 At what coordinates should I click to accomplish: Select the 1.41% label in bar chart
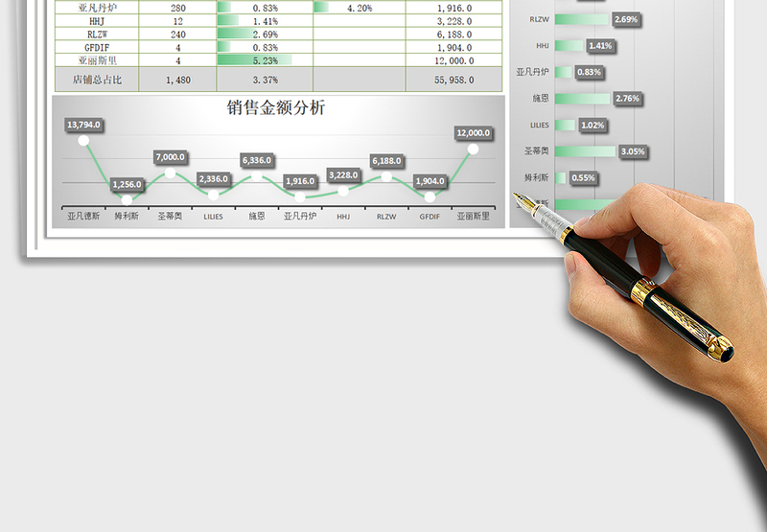600,46
